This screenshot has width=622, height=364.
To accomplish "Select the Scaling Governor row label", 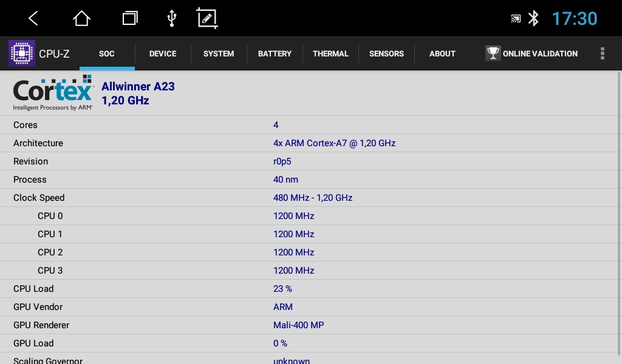I will 48,360.
